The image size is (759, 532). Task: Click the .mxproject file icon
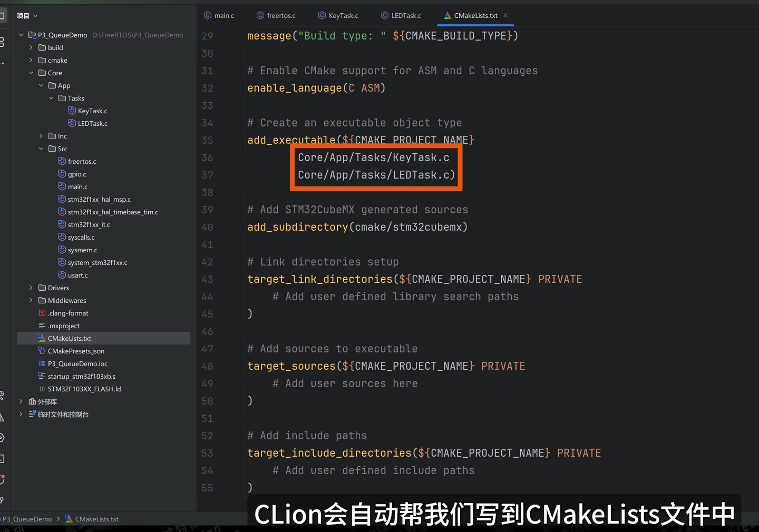[x=42, y=326]
